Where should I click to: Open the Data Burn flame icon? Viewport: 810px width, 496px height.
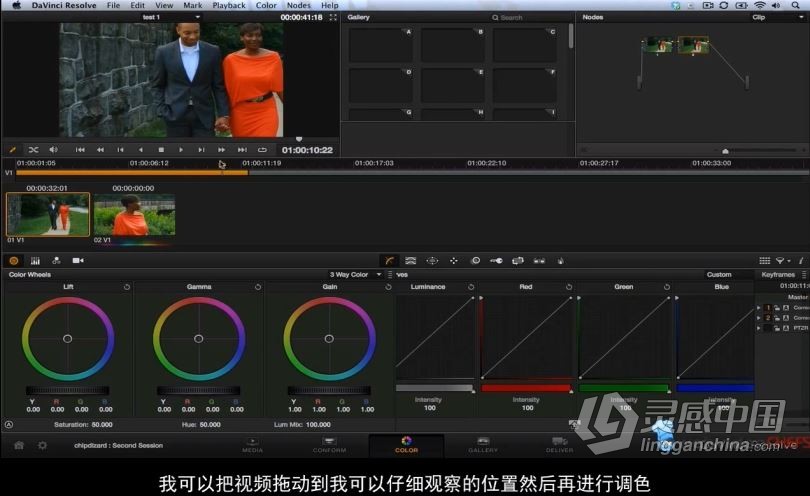point(560,261)
